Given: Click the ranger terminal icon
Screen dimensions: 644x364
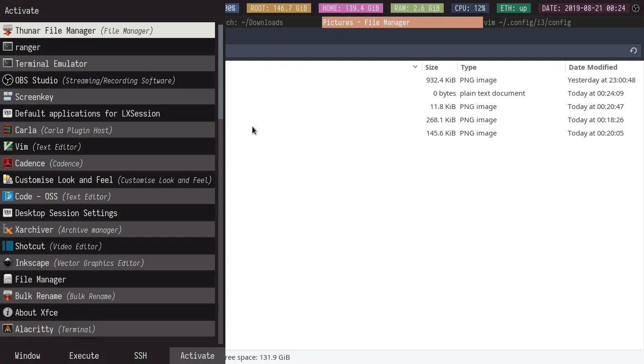Looking at the screenshot, I should click(8, 47).
